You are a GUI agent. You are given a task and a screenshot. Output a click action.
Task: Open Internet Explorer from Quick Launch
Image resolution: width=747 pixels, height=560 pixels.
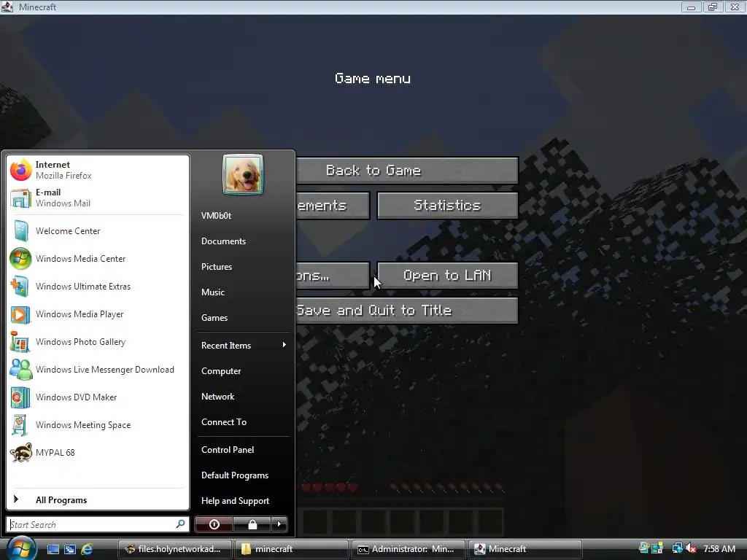coord(87,549)
